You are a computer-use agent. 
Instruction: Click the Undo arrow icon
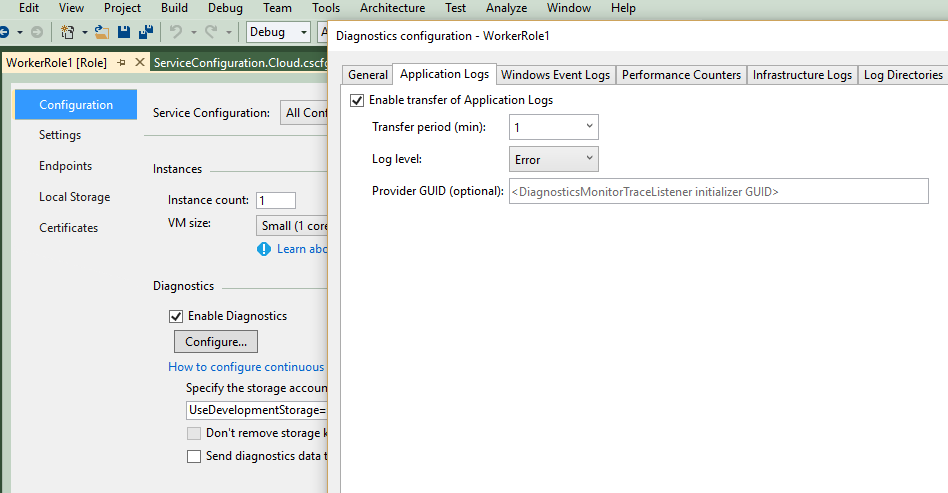[x=176, y=32]
